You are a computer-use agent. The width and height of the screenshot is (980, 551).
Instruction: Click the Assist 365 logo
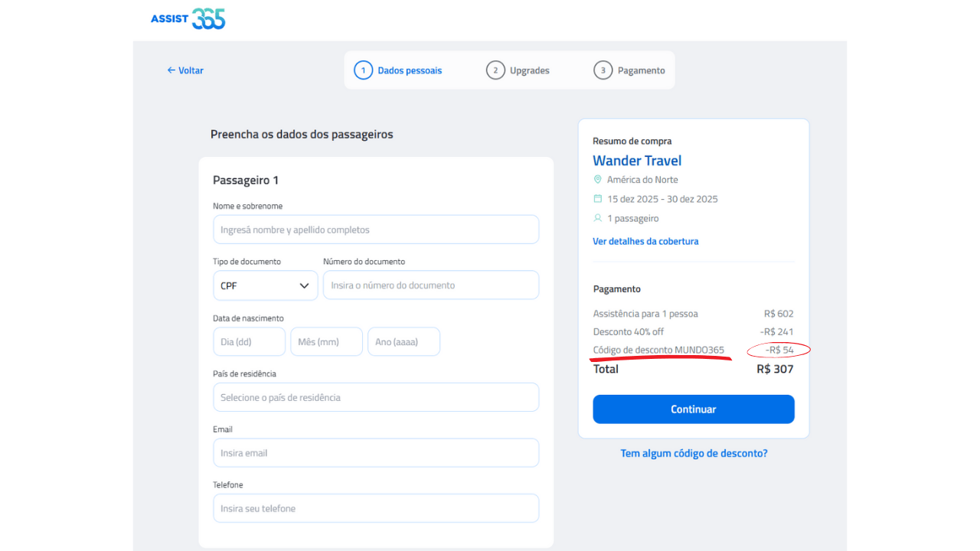[188, 19]
